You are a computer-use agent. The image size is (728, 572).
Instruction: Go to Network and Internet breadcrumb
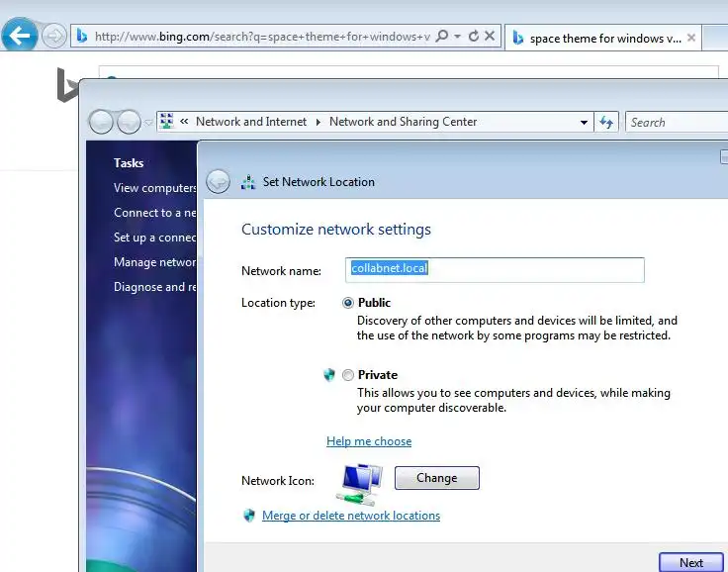click(x=250, y=122)
